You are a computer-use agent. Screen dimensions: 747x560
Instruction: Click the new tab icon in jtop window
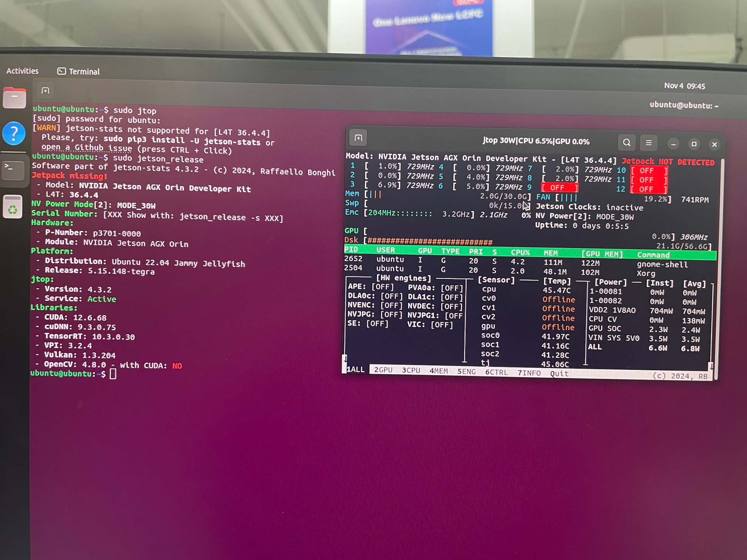358,138
